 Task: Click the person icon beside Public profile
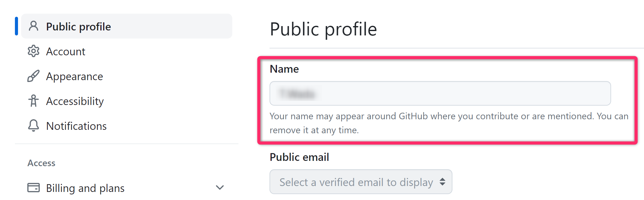click(34, 26)
